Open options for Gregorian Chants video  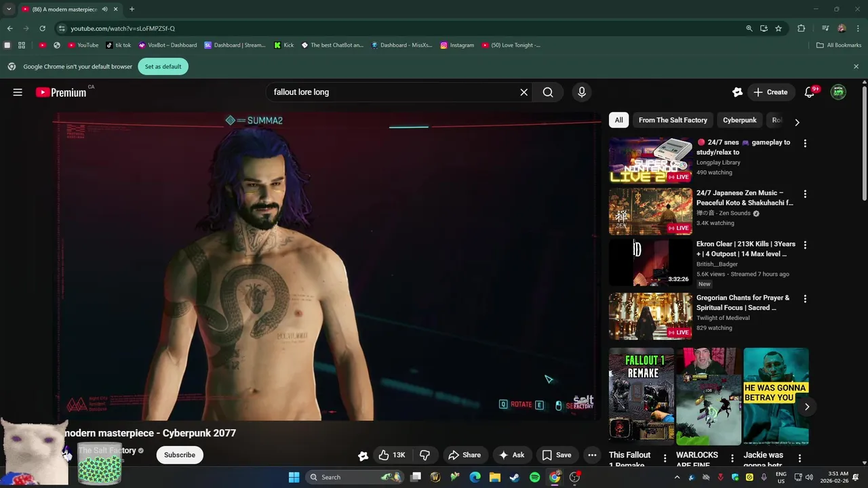click(x=805, y=298)
